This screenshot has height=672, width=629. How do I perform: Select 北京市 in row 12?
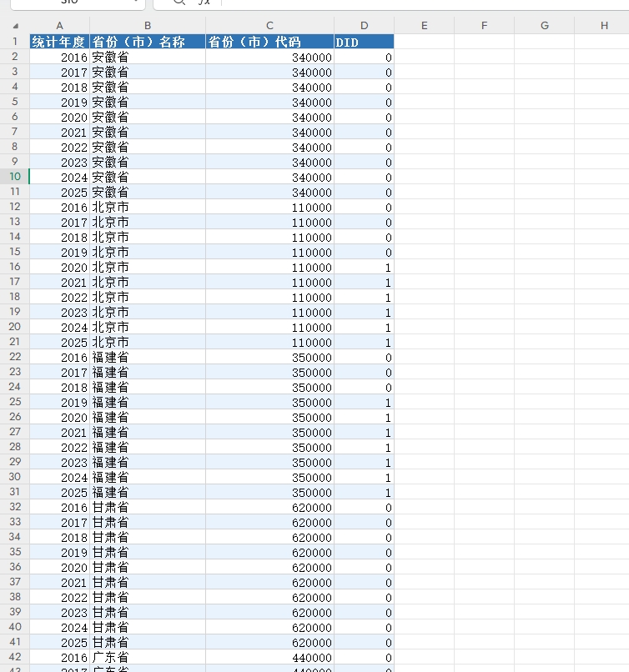click(148, 207)
